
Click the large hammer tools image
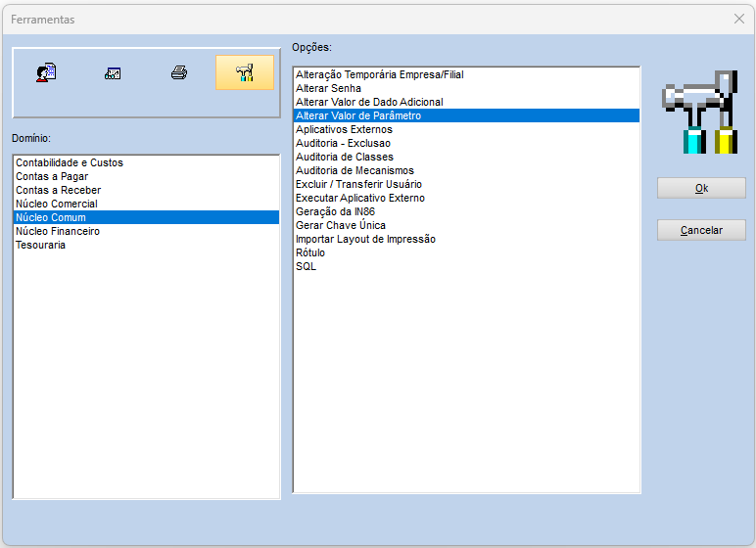point(700,112)
